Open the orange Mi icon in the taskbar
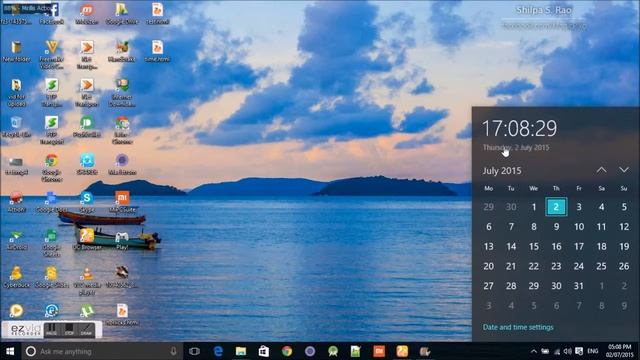 pyautogui.click(x=379, y=351)
